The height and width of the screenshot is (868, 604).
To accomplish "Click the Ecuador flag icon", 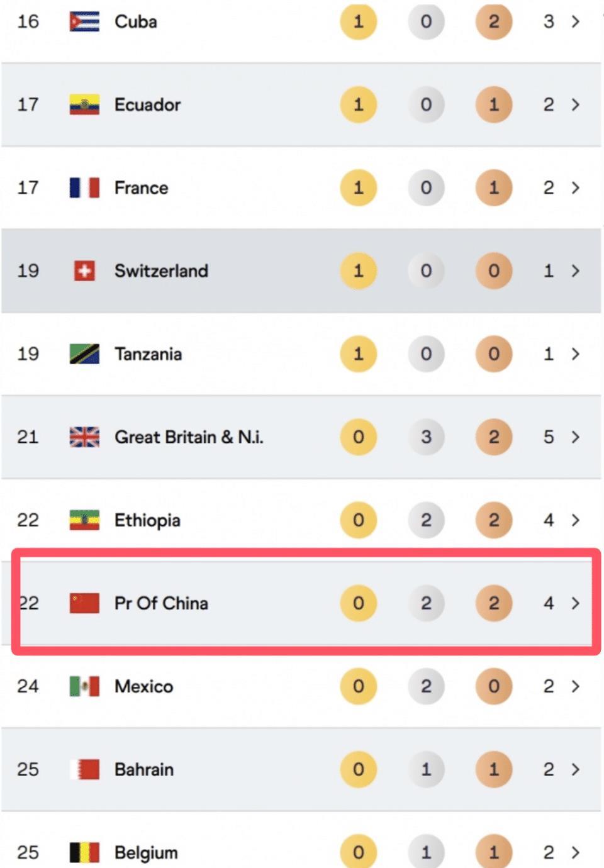I will 84,105.
